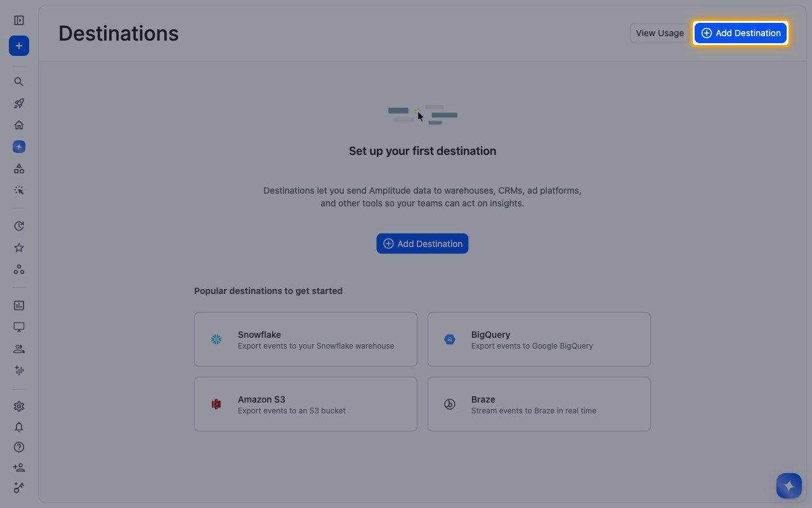Open search via the magnifier icon
The width and height of the screenshot is (812, 508).
[19, 82]
